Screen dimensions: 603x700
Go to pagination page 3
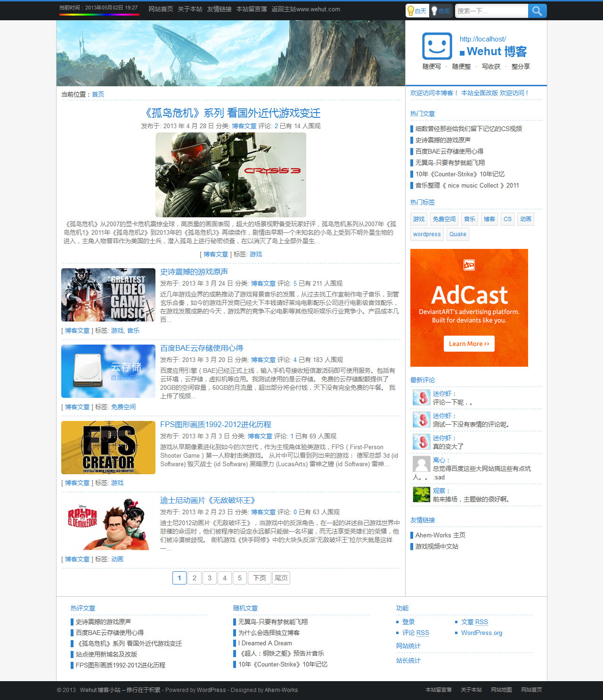(210, 578)
